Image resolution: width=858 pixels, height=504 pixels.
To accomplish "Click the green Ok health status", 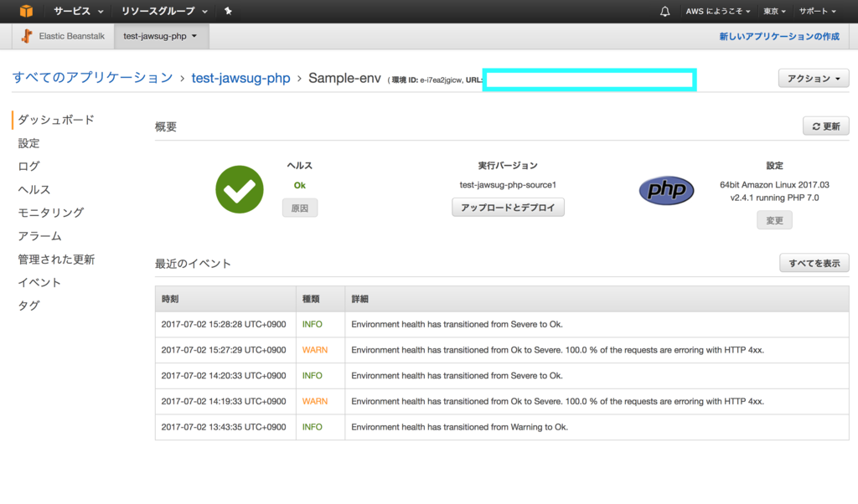I will click(300, 185).
